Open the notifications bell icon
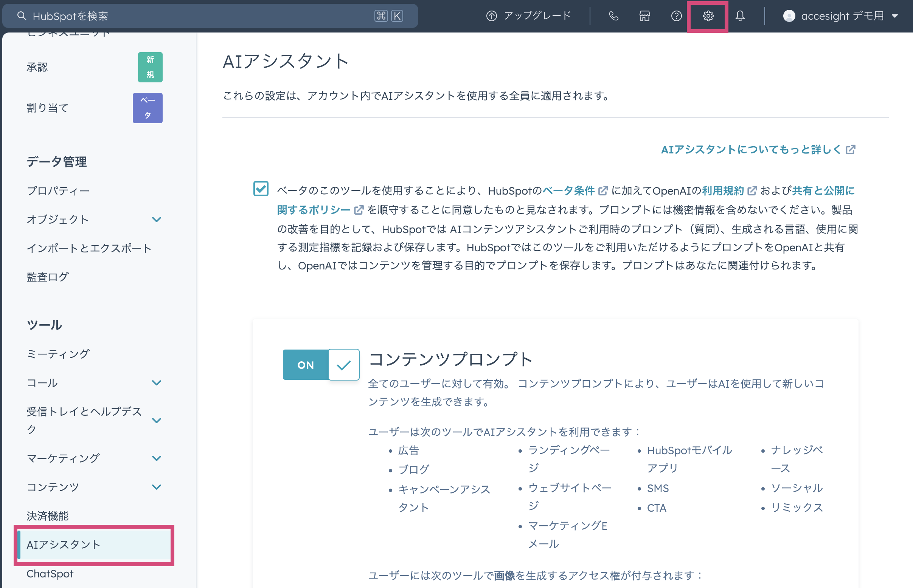Image resolution: width=913 pixels, height=588 pixels. [740, 16]
